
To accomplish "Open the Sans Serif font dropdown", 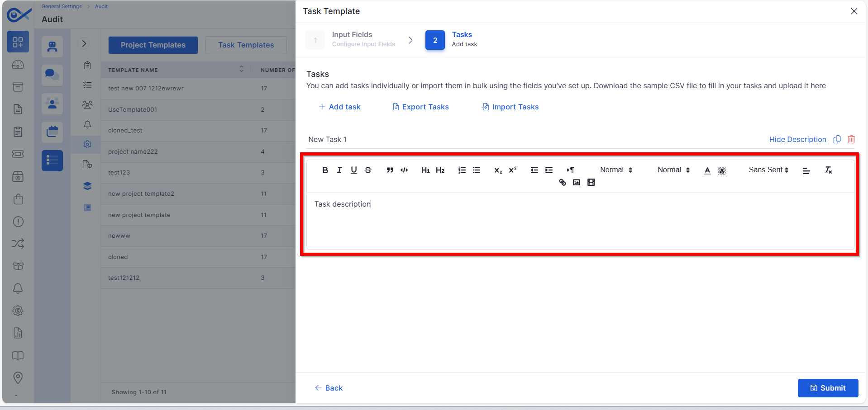I will [x=768, y=170].
